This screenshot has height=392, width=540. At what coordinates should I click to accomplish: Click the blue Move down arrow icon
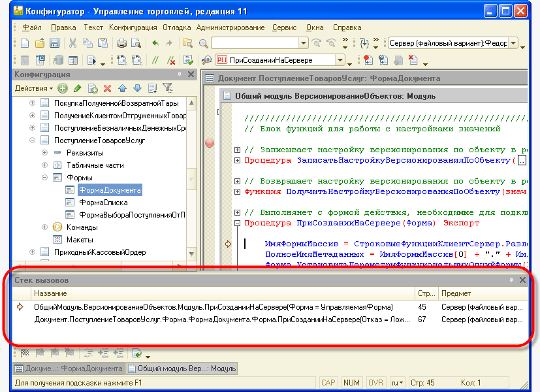(x=137, y=89)
